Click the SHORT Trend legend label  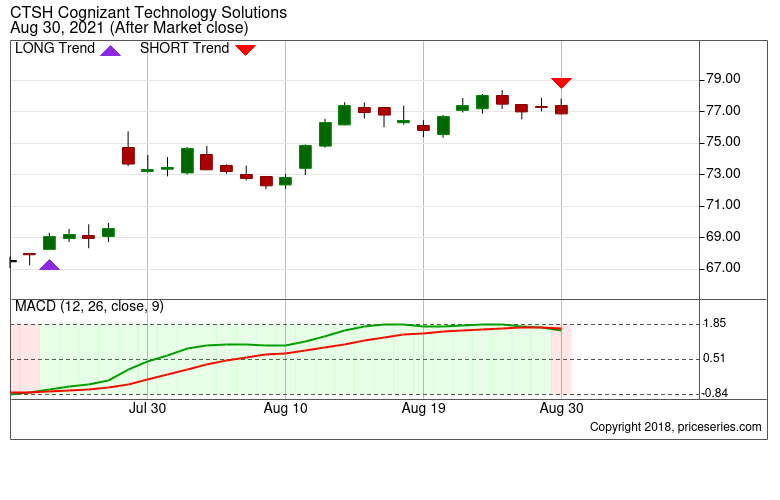(185, 48)
